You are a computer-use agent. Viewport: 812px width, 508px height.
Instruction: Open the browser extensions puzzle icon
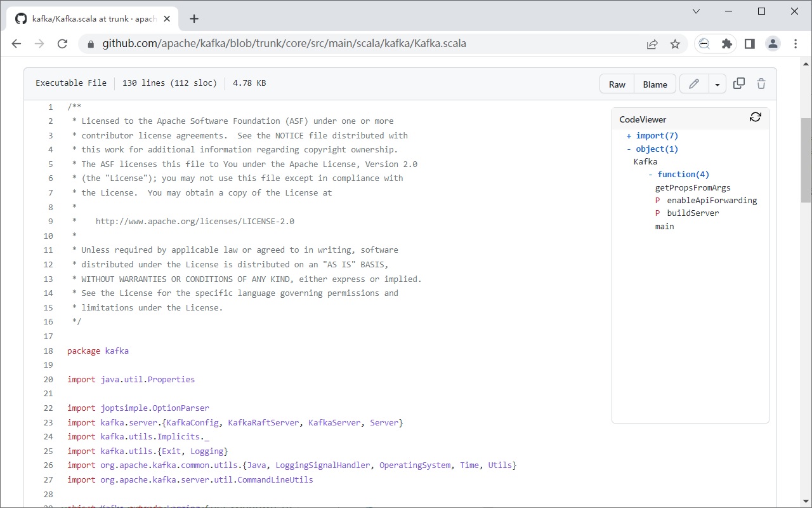[x=727, y=43]
